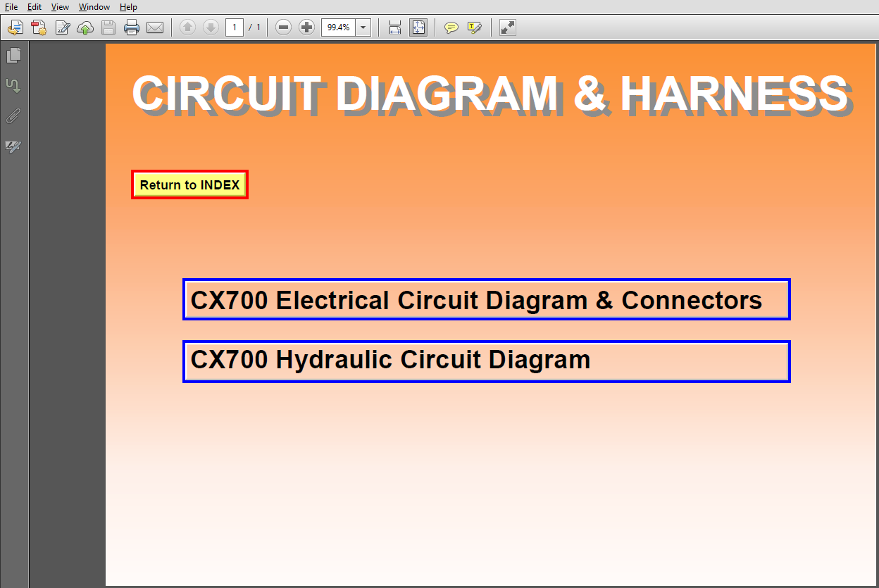Zoom out with the minus button
The width and height of the screenshot is (879, 588).
point(283,27)
